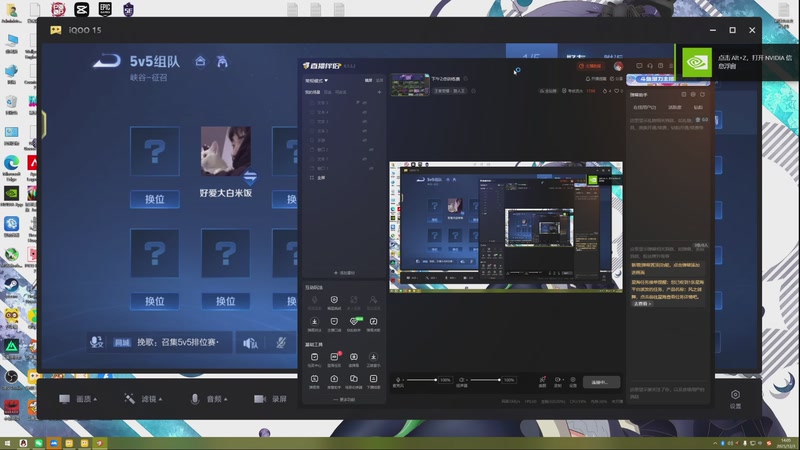Tap the blue swap badge on the avatar
The height and width of the screenshot is (450, 800).
tap(250, 177)
